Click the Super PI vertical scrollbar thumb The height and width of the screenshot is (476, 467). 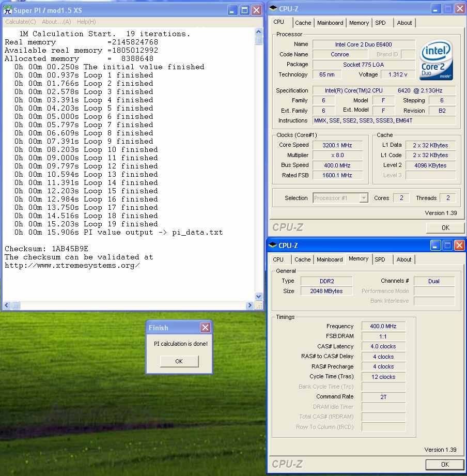pyautogui.click(x=258, y=40)
